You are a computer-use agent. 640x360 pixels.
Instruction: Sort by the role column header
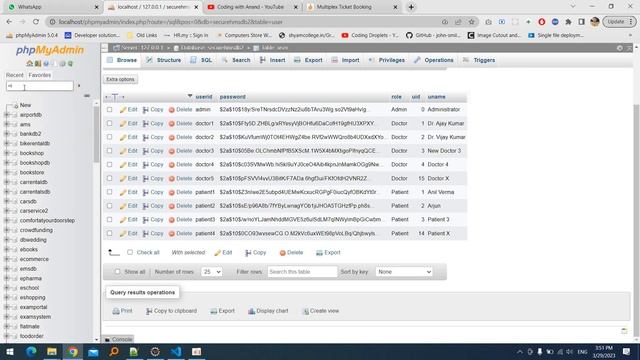coord(396,97)
